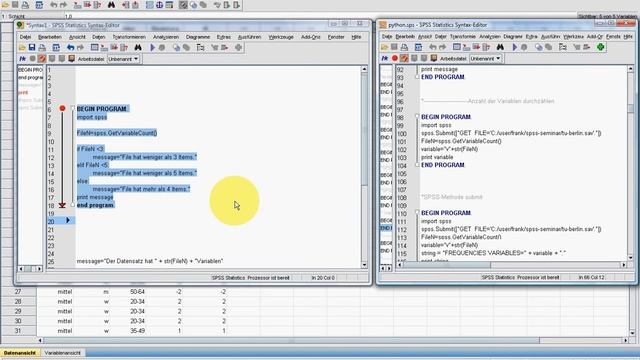Click binoculars Find icon in python.sps window
640x360 pixels.
pyautogui.click(x=500, y=47)
